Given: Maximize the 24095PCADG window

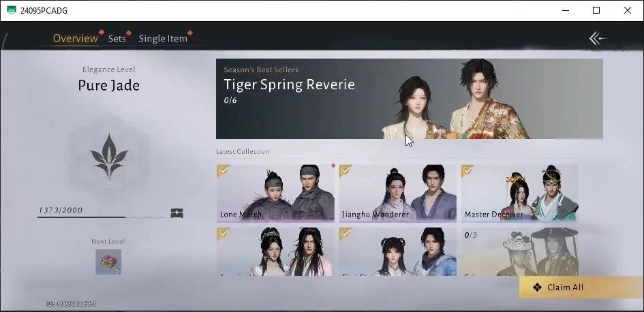Looking at the screenshot, I should coord(596,10).
